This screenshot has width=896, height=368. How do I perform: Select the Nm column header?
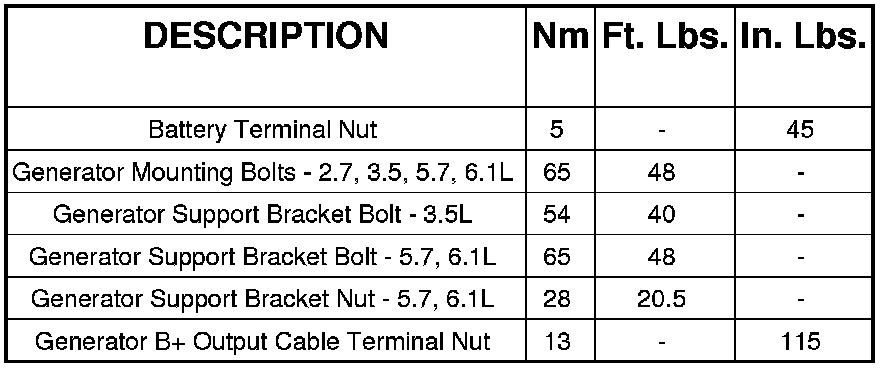click(561, 37)
